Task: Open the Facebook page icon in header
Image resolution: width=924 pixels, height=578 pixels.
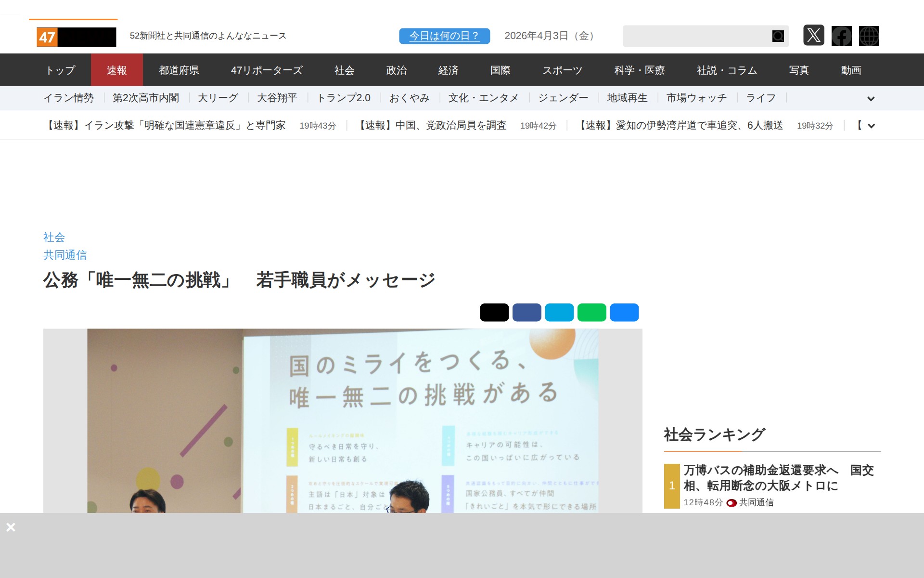Action: [x=841, y=36]
